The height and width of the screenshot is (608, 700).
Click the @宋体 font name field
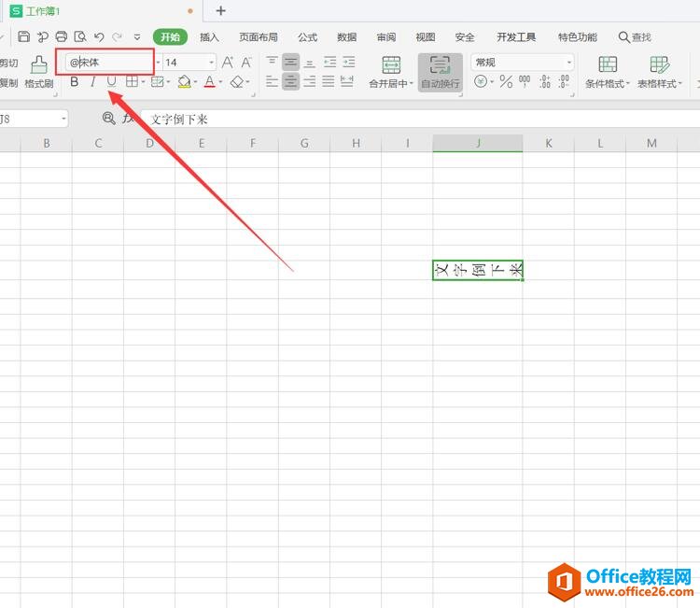click(x=110, y=62)
